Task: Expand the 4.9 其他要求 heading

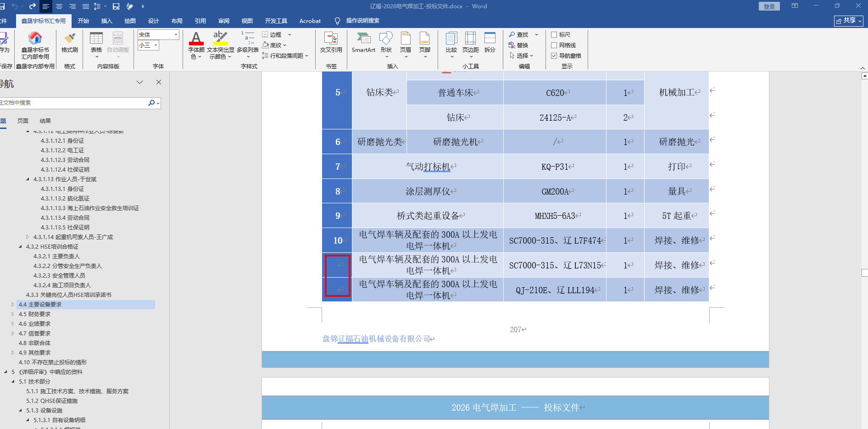Action: 13,353
